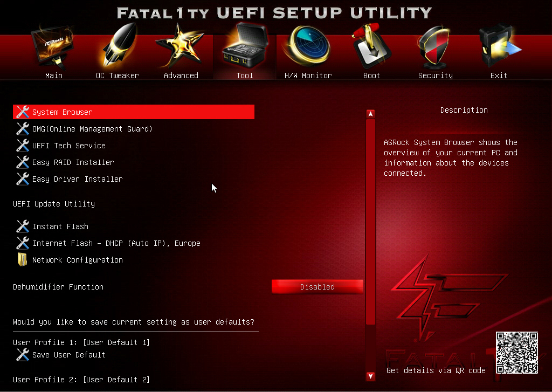Screen dimensions: 552x392
Task: Click the Exit door icon
Action: (499, 46)
